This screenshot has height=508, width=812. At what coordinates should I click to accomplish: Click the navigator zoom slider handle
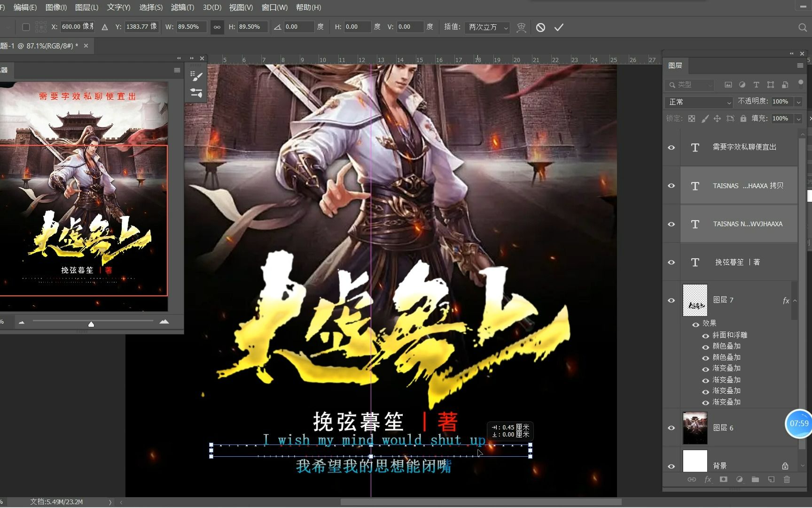pyautogui.click(x=91, y=324)
